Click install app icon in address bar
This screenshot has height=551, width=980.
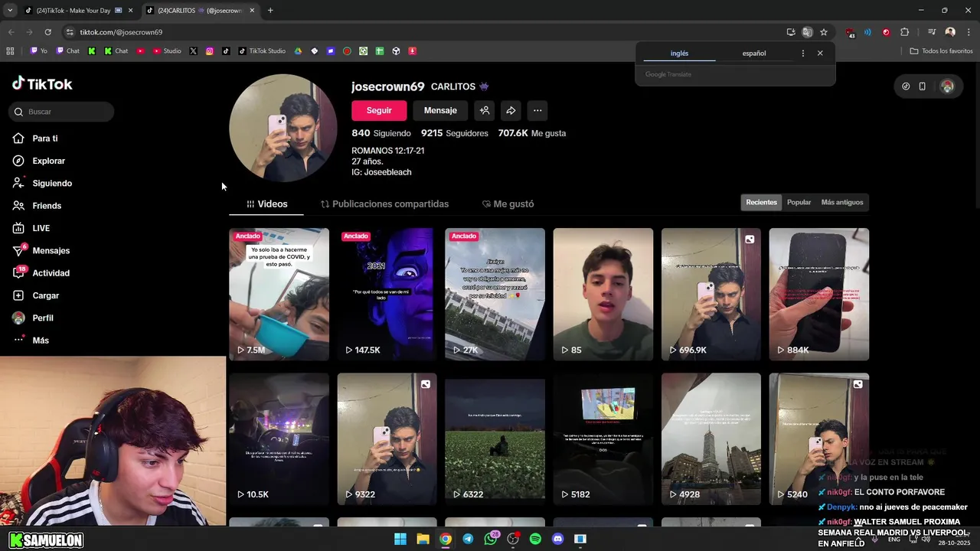[791, 32]
